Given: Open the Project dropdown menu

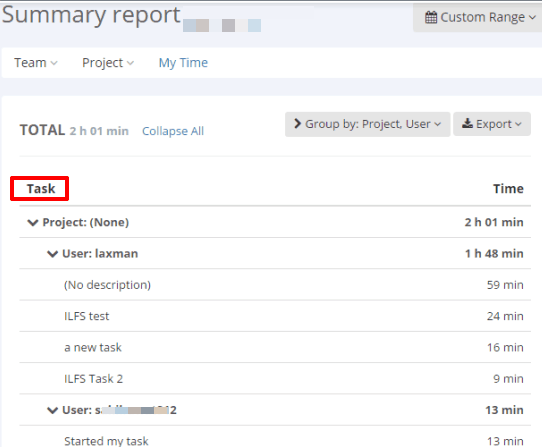Looking at the screenshot, I should pyautogui.click(x=108, y=63).
